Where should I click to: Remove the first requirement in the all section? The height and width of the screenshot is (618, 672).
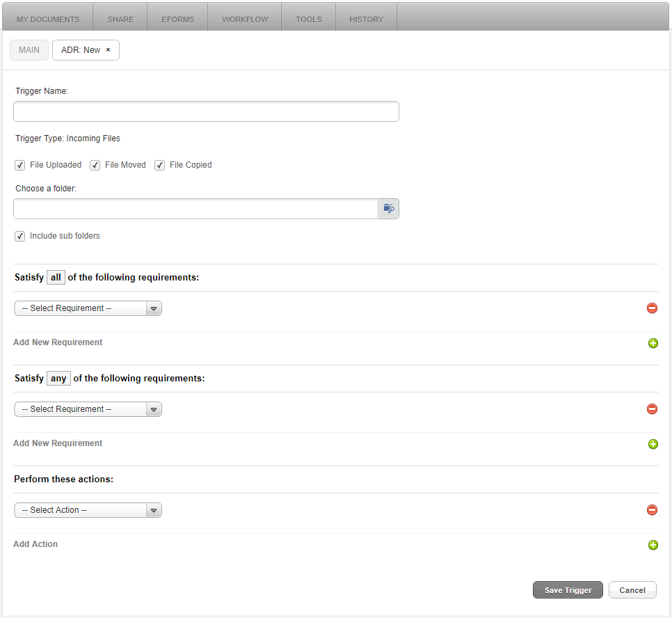click(x=652, y=308)
